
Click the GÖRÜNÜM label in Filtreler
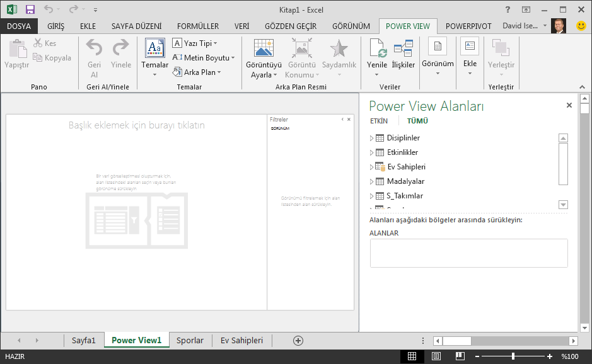coord(280,128)
